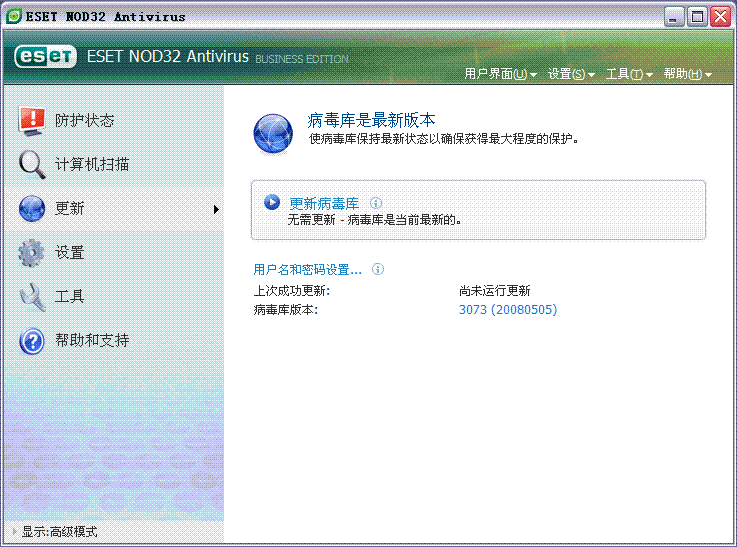This screenshot has height=547, width=737.
Task: Click the info icon next to 更新病毒库
Action: pyautogui.click(x=376, y=203)
